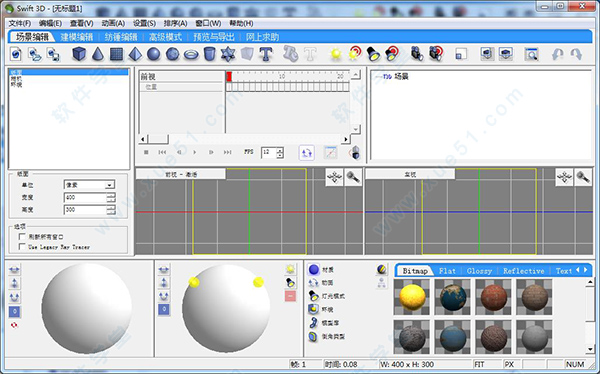Create a pyramid primitive
This screenshot has width=600, height=374.
coord(135,54)
